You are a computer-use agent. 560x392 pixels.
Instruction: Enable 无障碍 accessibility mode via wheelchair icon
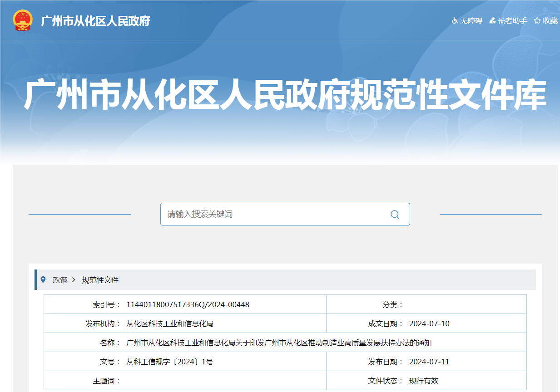click(x=455, y=21)
